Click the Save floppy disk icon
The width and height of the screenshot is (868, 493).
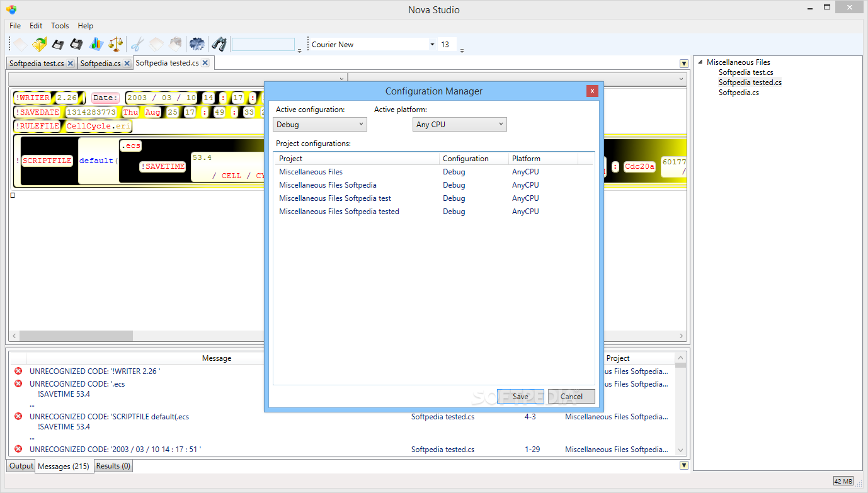58,44
